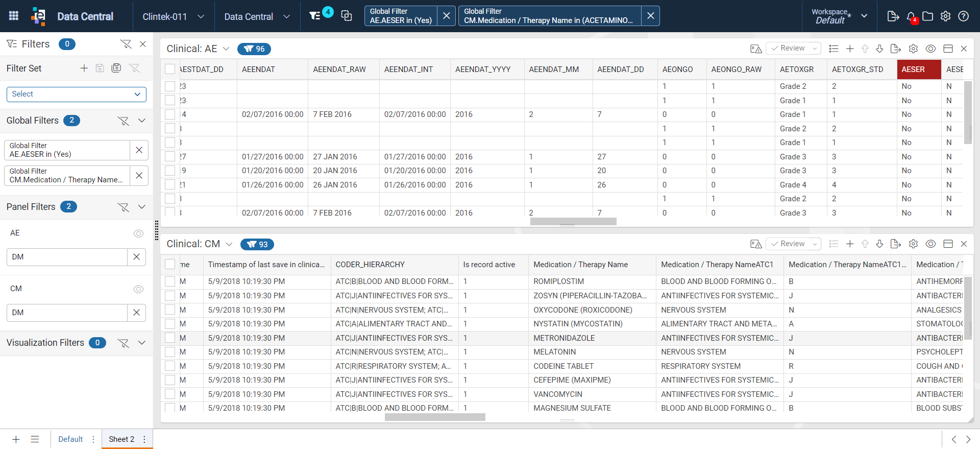Open the help question mark icon
Viewport: 980px width, 449px height.
[x=963, y=16]
